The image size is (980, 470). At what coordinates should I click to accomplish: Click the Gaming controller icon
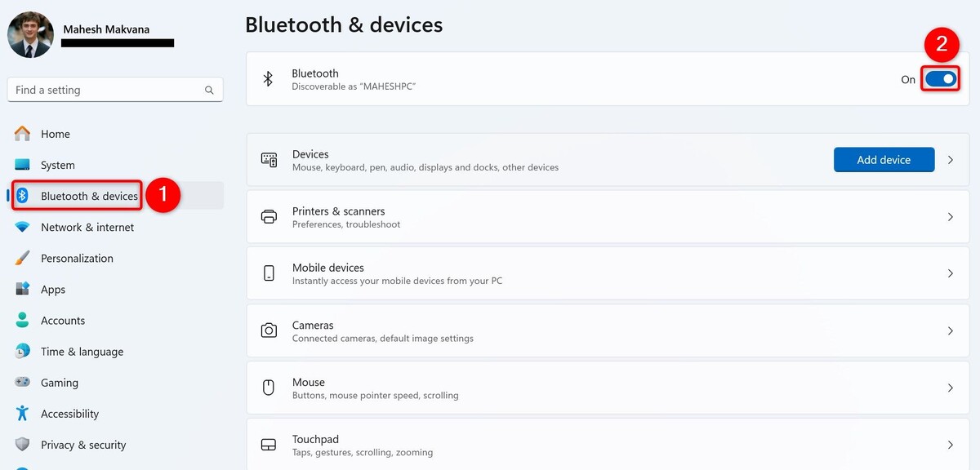[22, 383]
